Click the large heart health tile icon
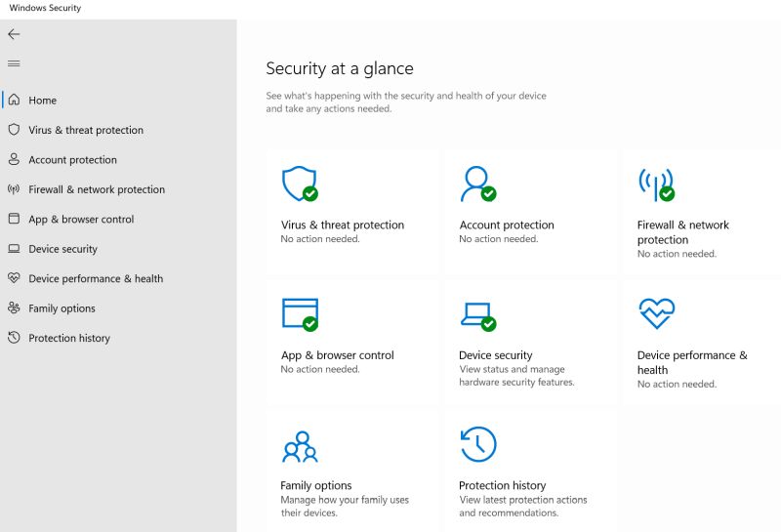 [x=657, y=313]
